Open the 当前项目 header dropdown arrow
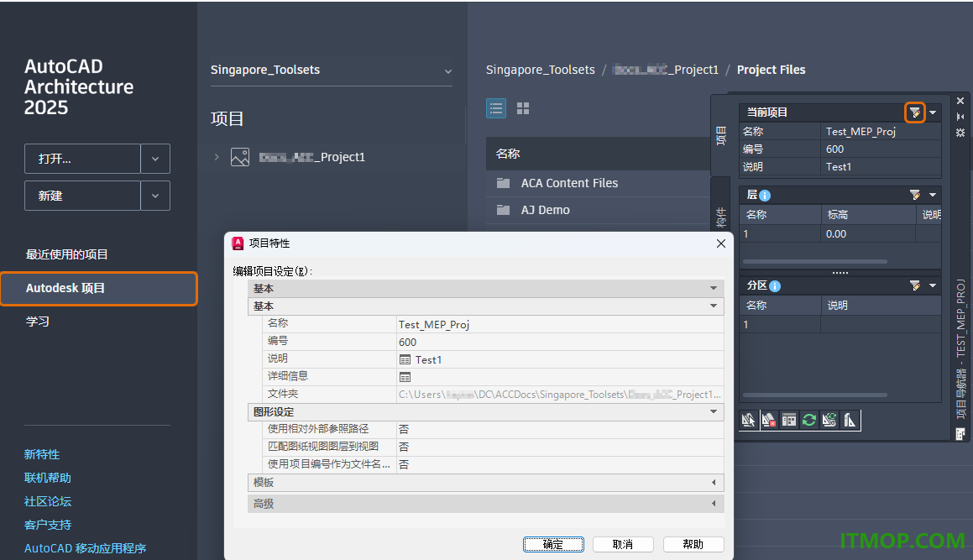 933,113
